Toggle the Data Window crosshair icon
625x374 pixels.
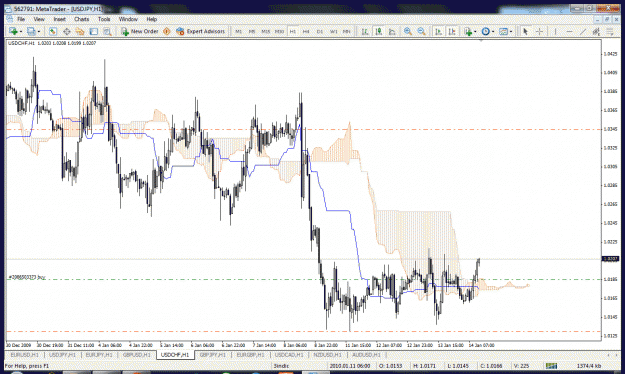67,31
